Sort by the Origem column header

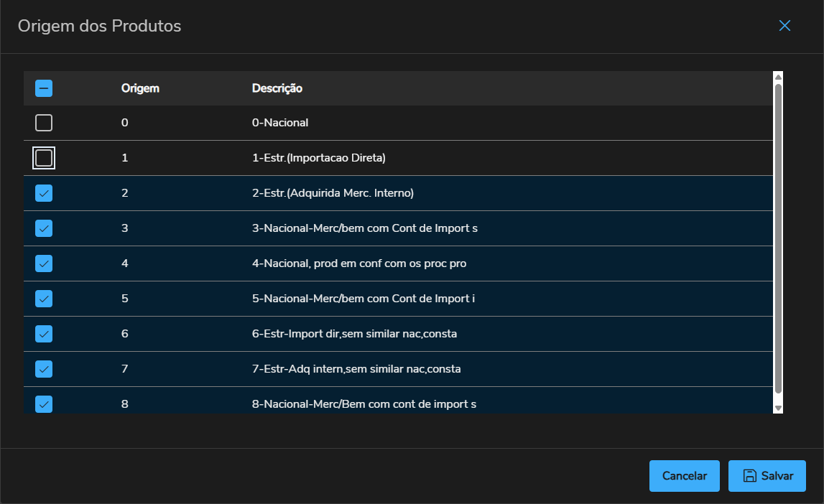[x=140, y=88]
